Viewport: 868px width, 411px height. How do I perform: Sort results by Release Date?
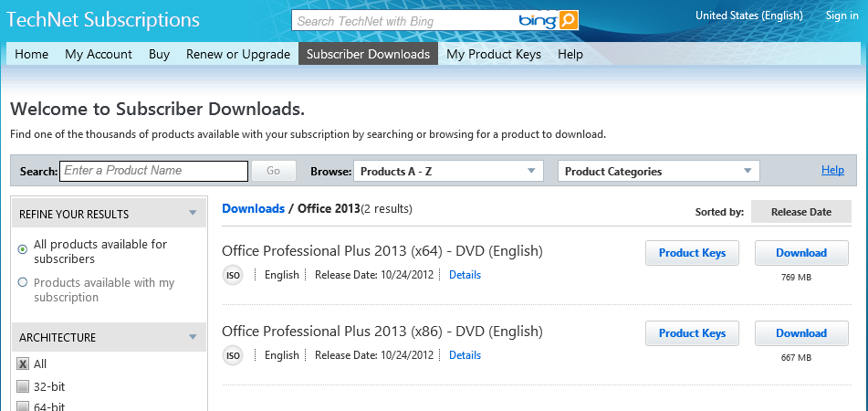(800, 212)
